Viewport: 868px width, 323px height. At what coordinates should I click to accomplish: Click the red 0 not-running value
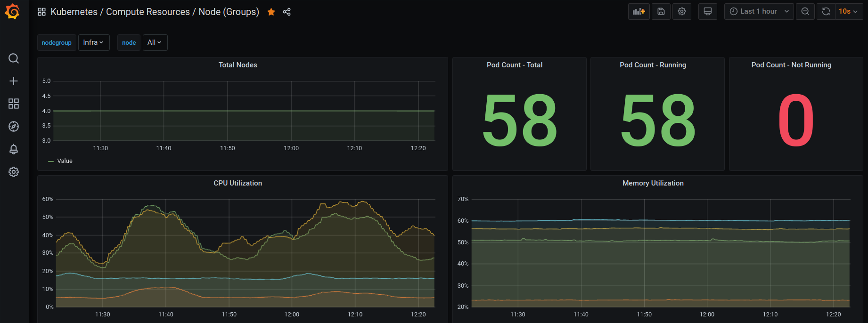796,121
